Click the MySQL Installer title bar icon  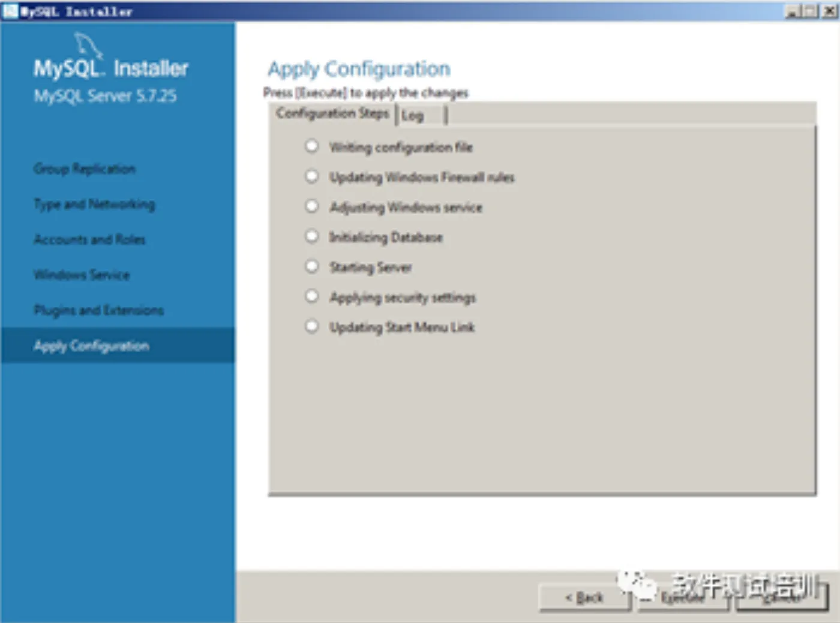(x=10, y=11)
